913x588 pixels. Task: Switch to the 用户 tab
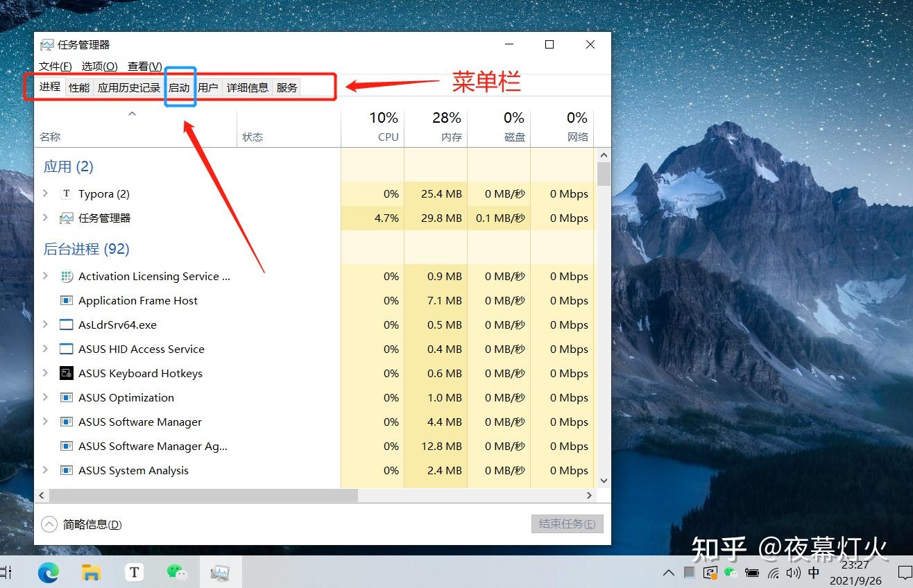(208, 88)
